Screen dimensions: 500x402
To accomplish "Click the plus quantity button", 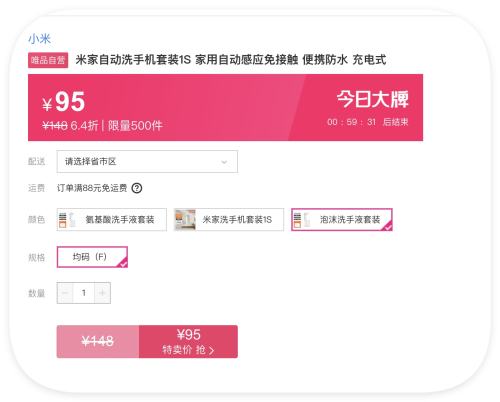I will pos(102,293).
